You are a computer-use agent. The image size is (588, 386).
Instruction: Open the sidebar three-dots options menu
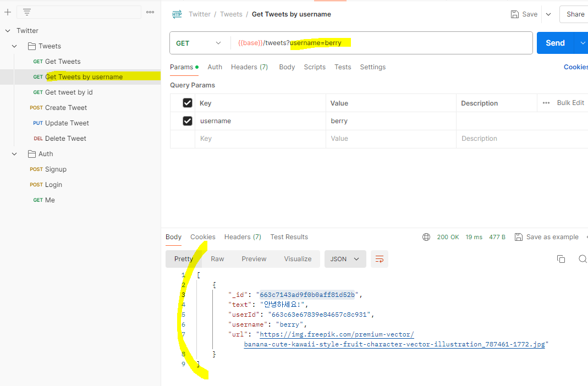point(150,12)
